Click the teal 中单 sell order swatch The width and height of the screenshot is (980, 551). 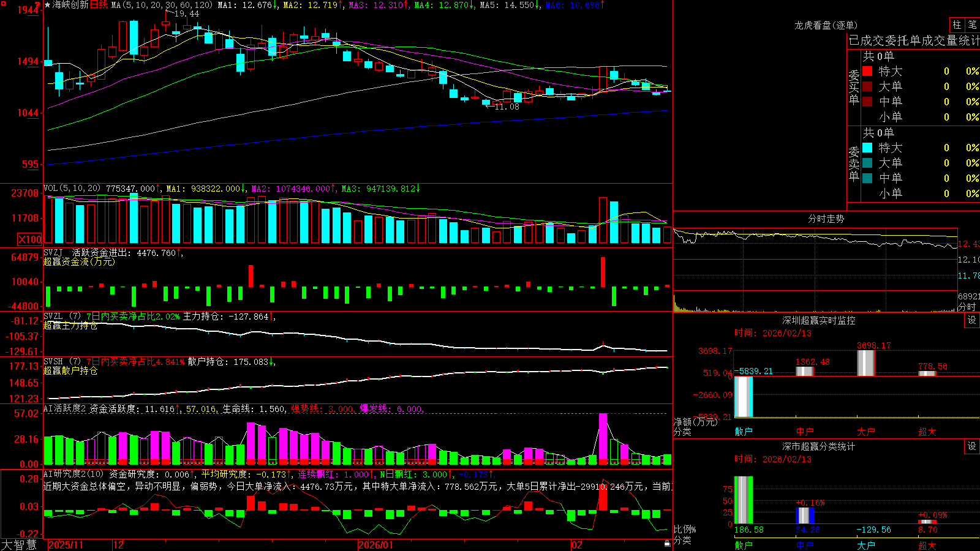point(867,178)
